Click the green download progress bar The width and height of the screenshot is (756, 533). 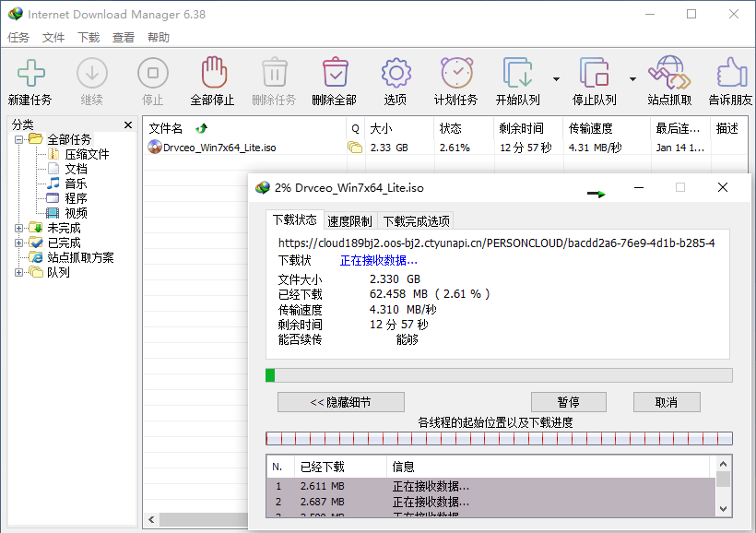pyautogui.click(x=499, y=375)
